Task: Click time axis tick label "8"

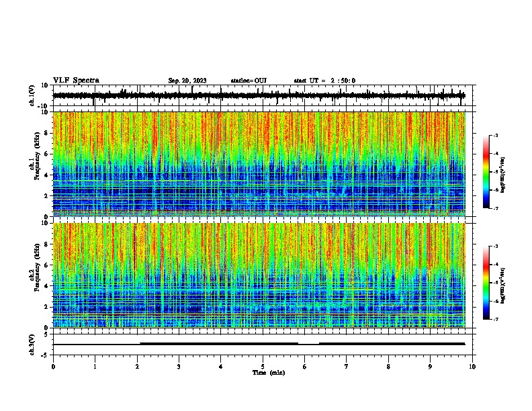Action: click(x=388, y=367)
